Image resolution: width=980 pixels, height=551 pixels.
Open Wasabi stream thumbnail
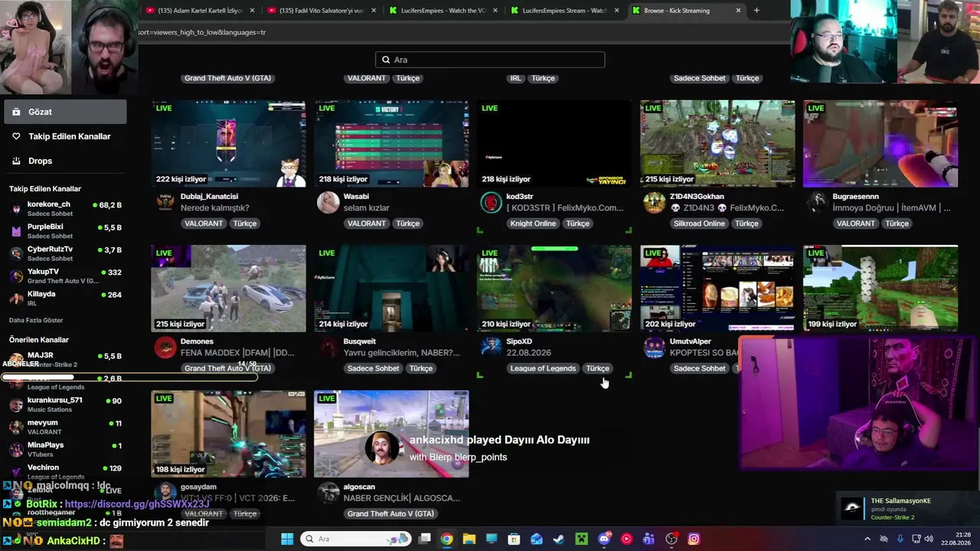point(391,144)
